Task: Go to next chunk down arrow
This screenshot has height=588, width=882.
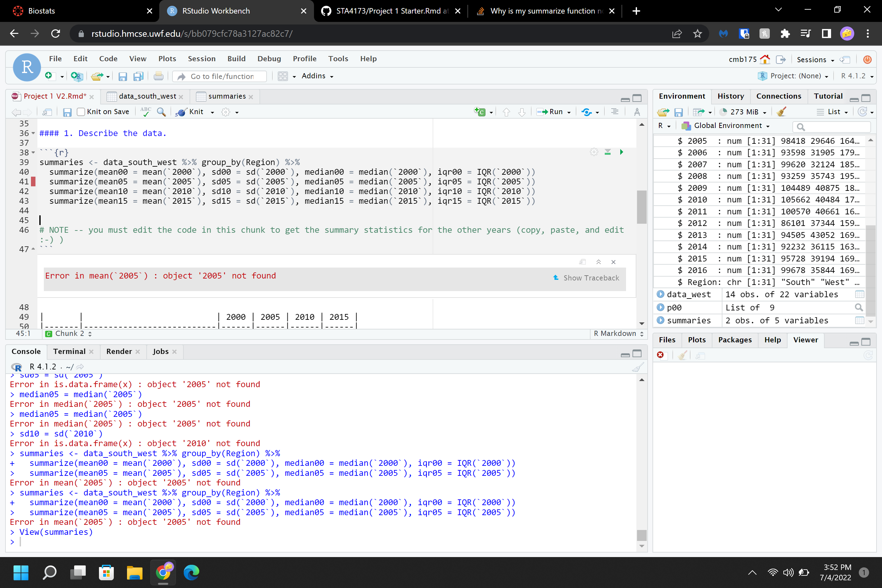Action: click(x=522, y=112)
